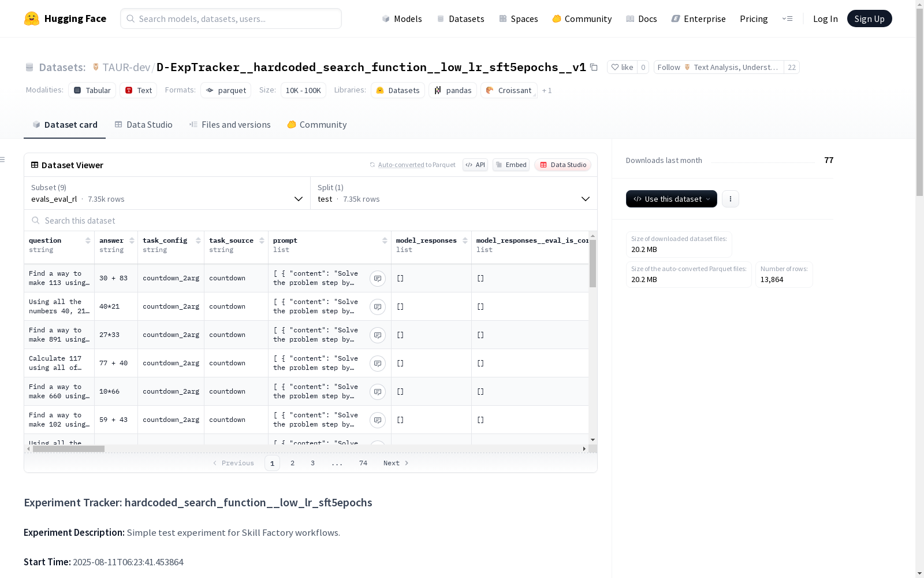The image size is (924, 578).
Task: Expand the 'Use this dataset' dropdown
Action: tap(672, 199)
